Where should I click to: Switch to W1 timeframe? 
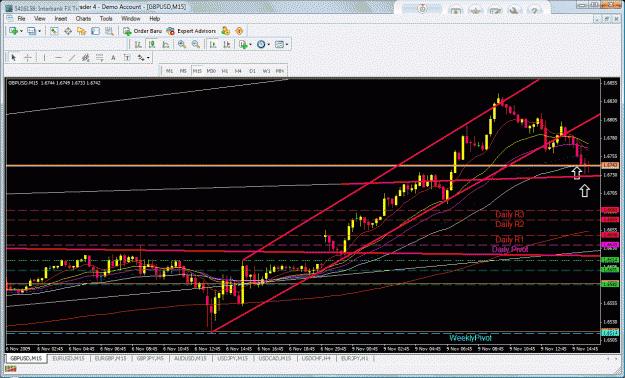pos(266,71)
